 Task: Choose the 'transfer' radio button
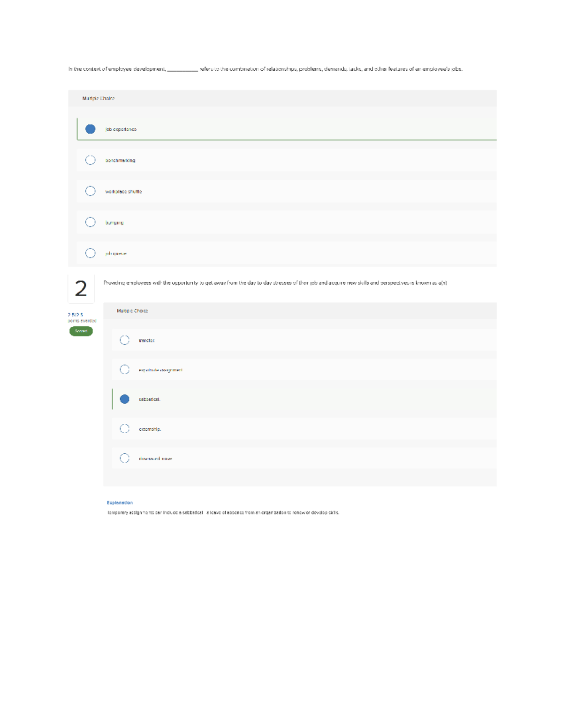[124, 340]
